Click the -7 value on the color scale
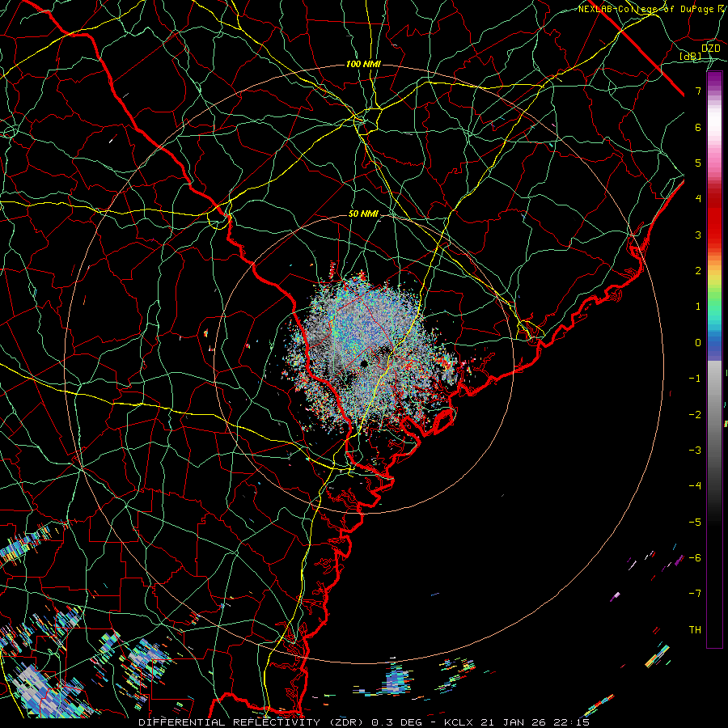 coord(695,594)
